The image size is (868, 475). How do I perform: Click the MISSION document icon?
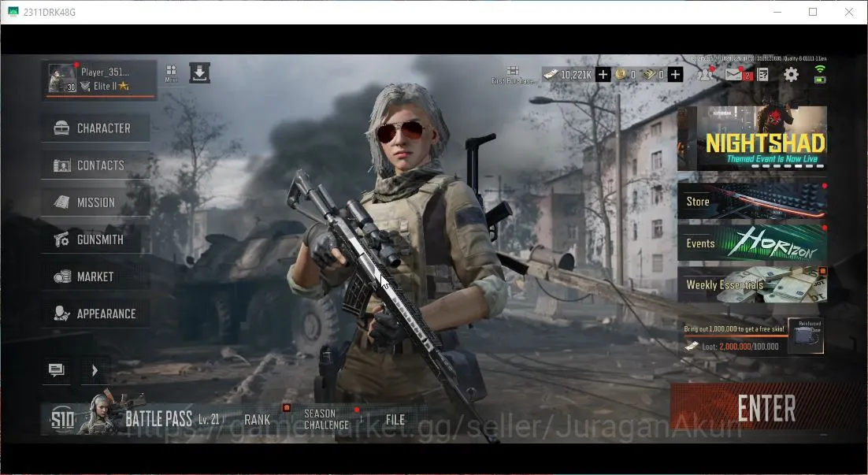[61, 202]
